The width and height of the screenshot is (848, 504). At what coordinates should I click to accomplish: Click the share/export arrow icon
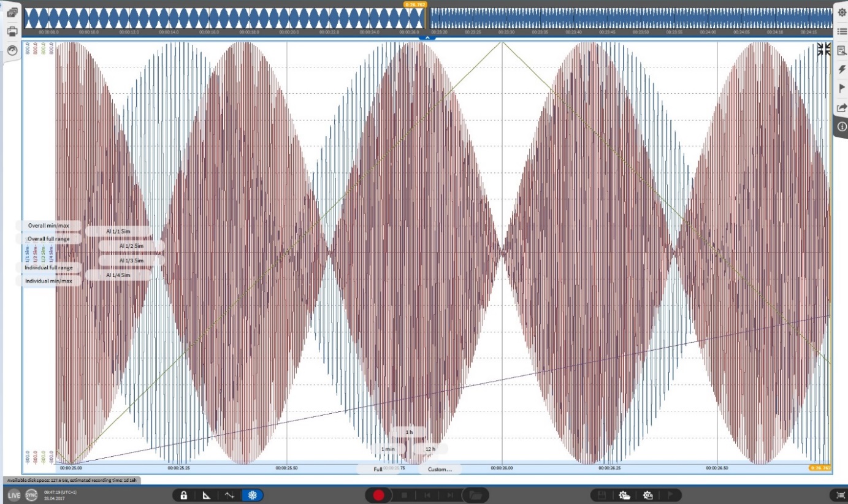pos(841,108)
